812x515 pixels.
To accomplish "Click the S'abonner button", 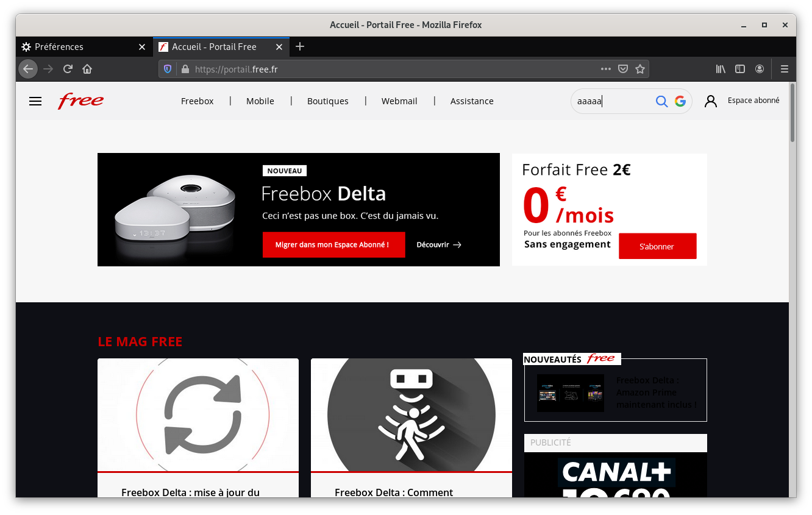I will click(657, 246).
